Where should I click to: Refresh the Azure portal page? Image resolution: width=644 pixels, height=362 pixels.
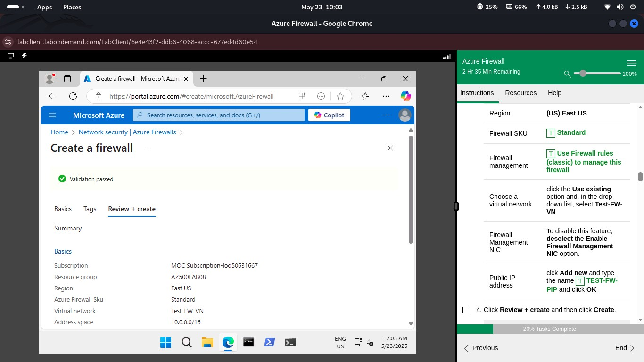73,96
